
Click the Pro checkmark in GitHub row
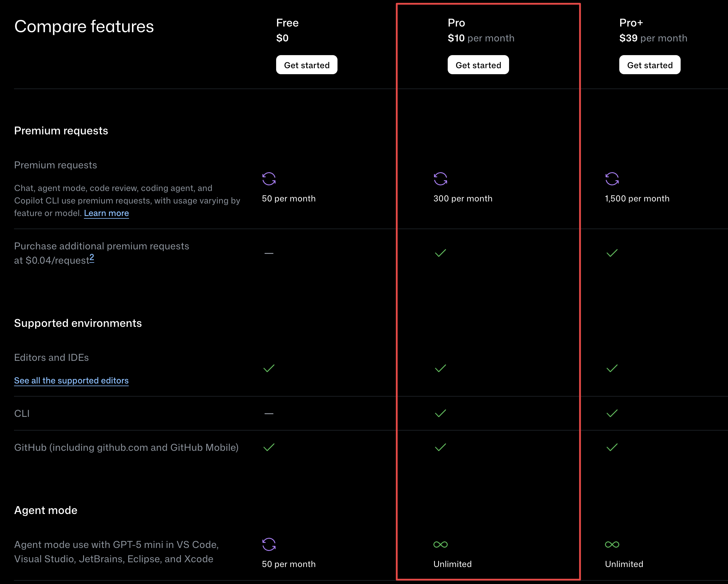[440, 447]
